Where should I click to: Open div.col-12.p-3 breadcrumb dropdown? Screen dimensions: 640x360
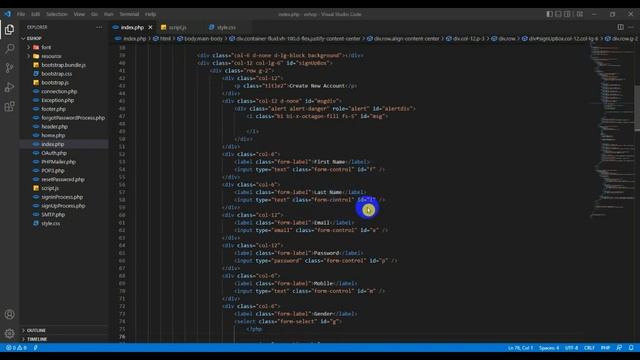(465, 39)
